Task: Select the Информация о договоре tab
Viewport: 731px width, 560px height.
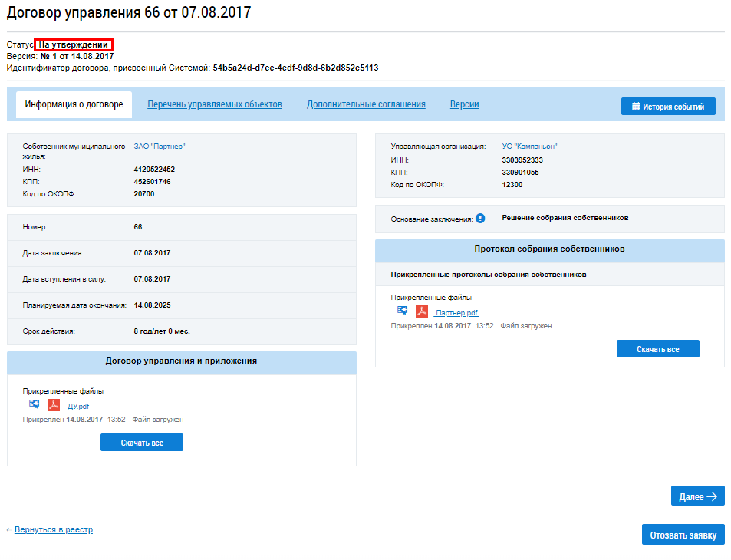Action: point(74,104)
